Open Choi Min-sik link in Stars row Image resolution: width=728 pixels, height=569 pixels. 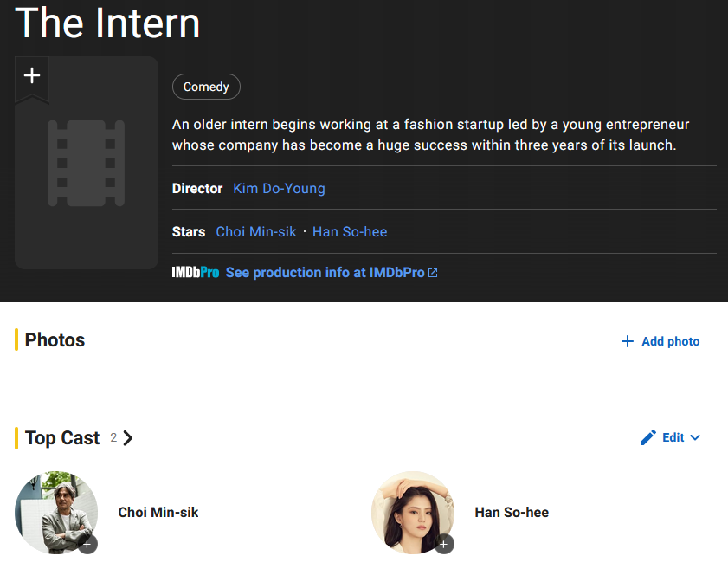[256, 231]
